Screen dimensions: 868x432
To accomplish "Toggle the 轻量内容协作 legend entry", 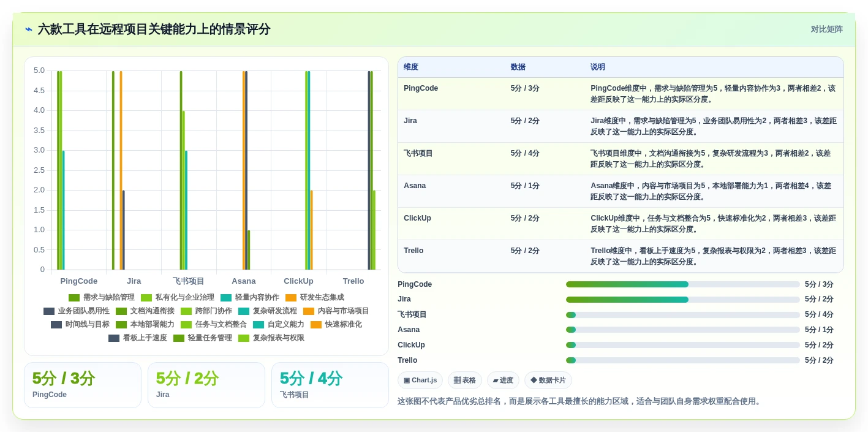I will pyautogui.click(x=250, y=297).
